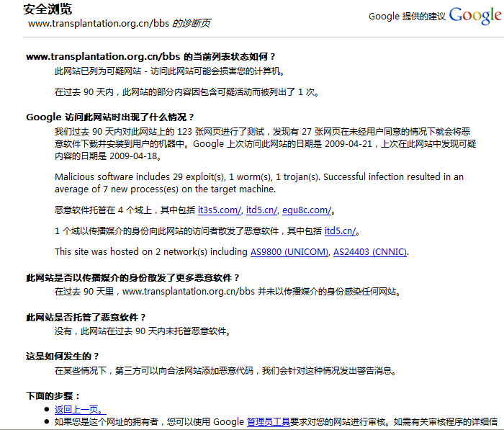Click the 'Malicious software includes 29 exploit(s)' paragraph

click(259, 183)
